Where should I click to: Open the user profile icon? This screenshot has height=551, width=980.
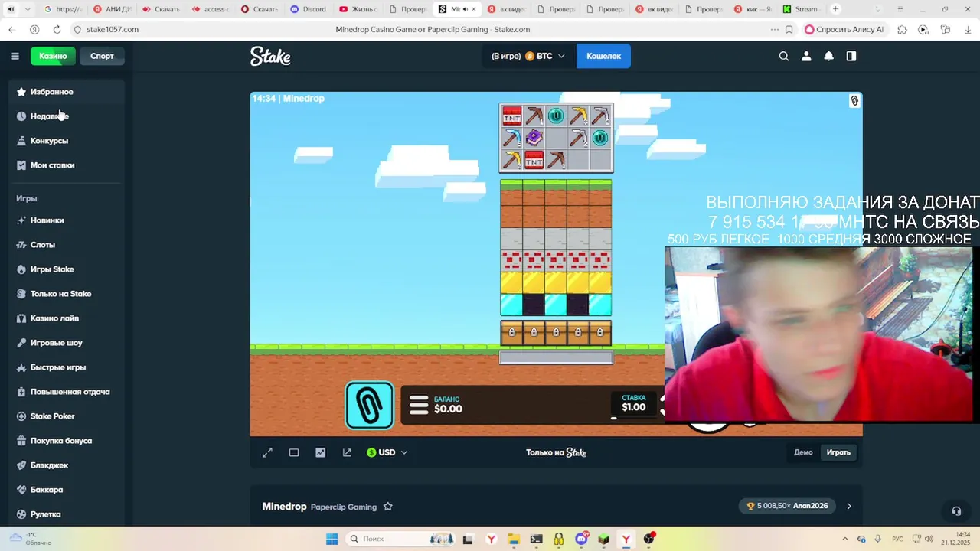[806, 56]
